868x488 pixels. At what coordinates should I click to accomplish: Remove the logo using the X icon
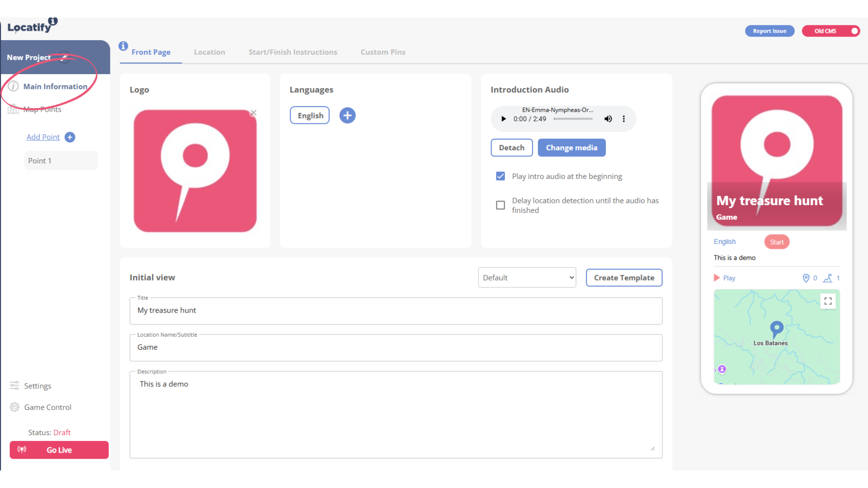253,113
